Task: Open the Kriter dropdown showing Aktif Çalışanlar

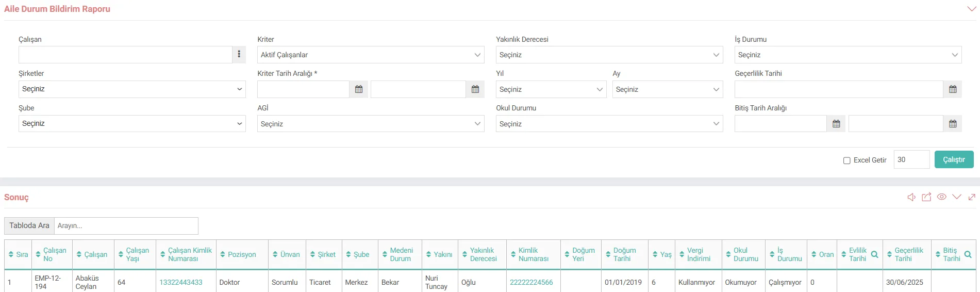Action: [x=370, y=55]
